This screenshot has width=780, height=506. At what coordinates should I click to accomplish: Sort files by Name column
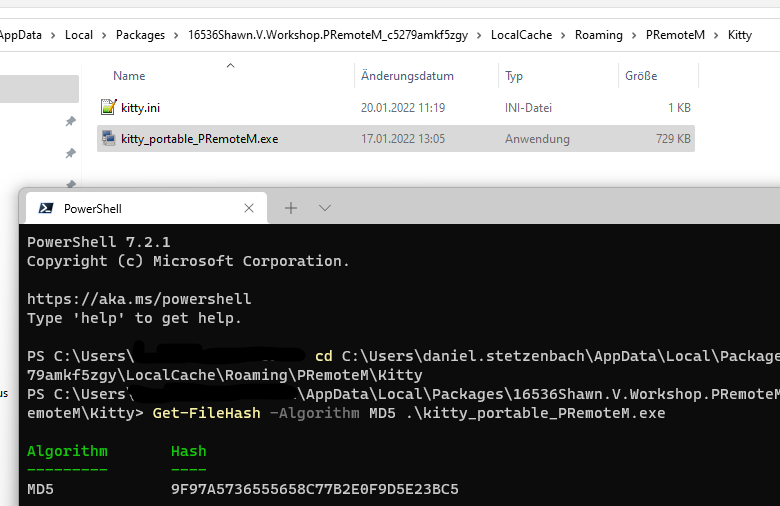coord(129,76)
